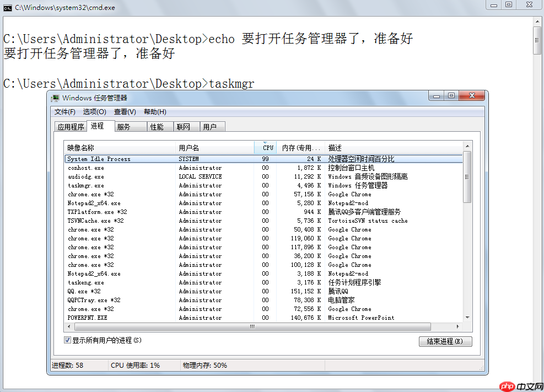Select the audiodg.exe process row
This screenshot has width=544, height=392.
(x=263, y=176)
